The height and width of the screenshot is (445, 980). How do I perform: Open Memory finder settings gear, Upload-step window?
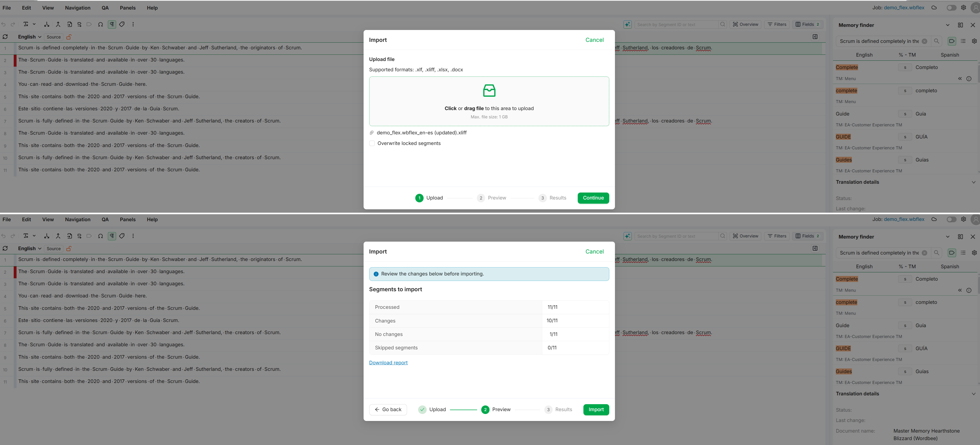[x=974, y=41]
